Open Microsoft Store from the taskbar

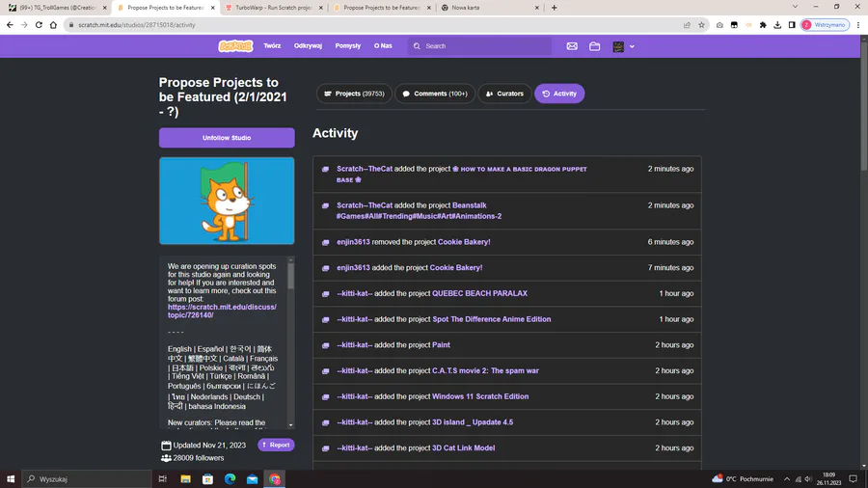pyautogui.click(x=207, y=479)
